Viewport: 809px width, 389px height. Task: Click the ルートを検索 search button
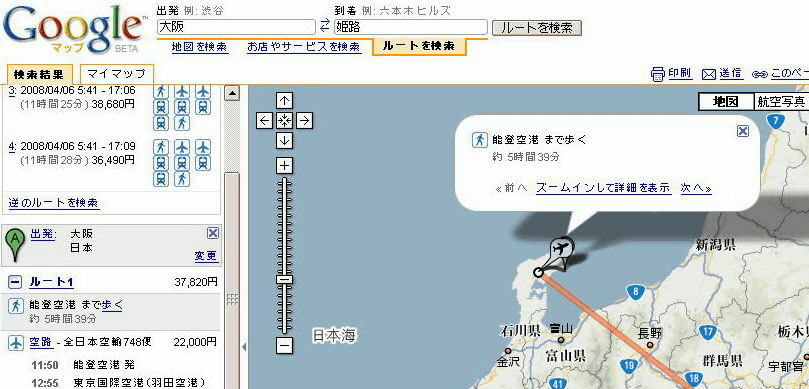coord(537,28)
